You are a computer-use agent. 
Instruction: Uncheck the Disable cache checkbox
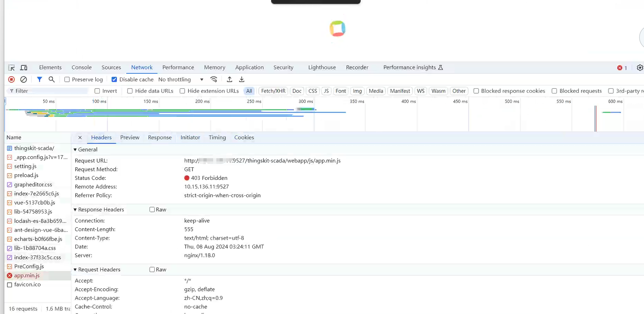coord(114,79)
